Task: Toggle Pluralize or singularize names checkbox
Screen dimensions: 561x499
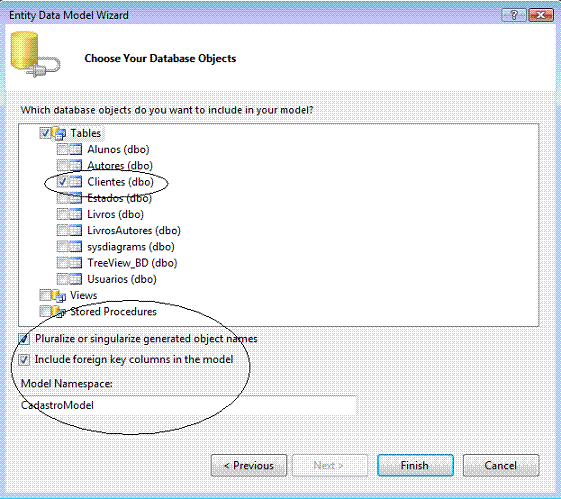Action: pyautogui.click(x=24, y=339)
